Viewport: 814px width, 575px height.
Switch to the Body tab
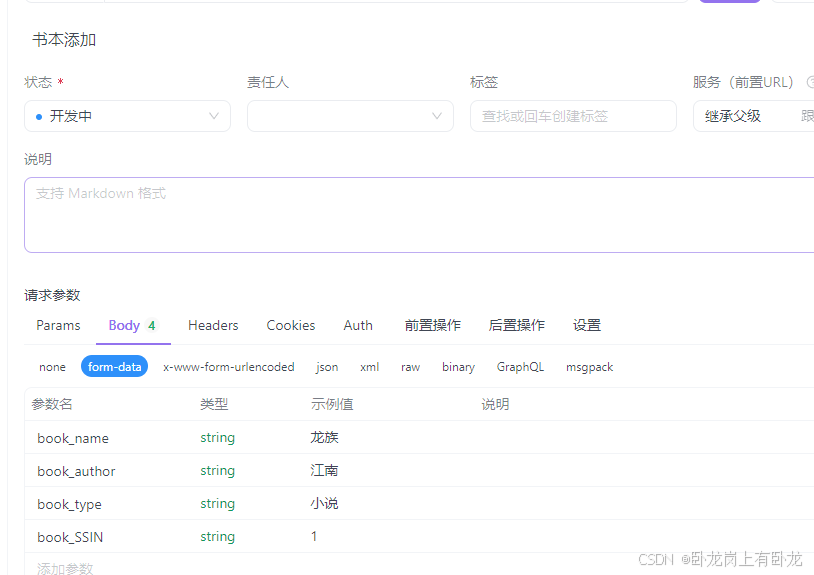point(132,325)
